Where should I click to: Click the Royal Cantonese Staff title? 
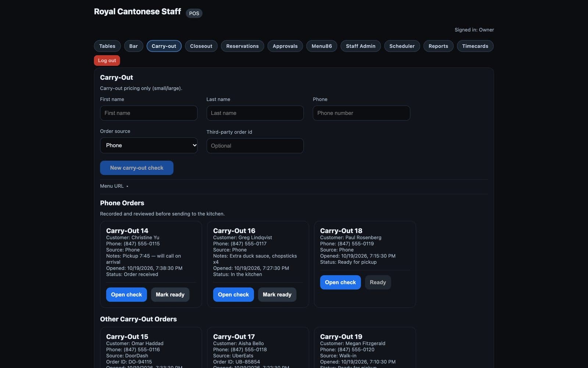click(137, 11)
